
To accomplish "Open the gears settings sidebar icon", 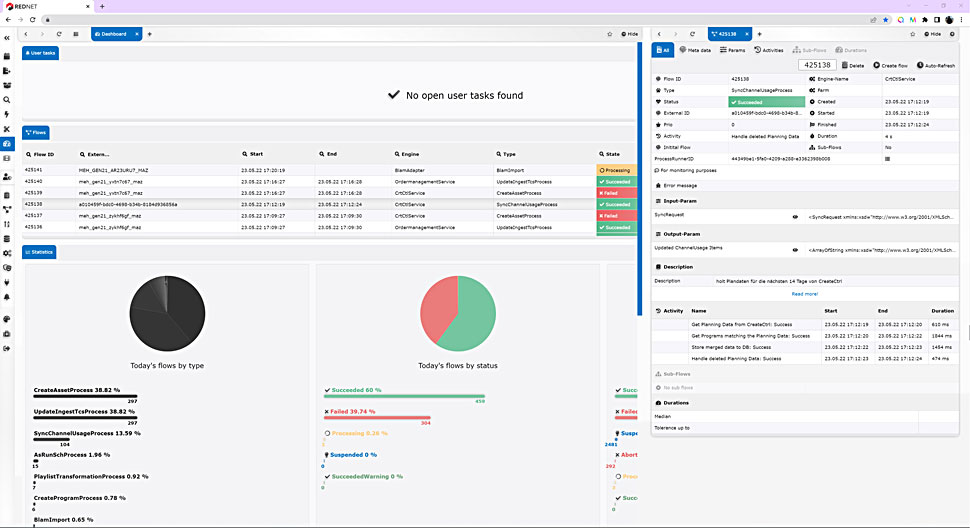I will [7, 253].
